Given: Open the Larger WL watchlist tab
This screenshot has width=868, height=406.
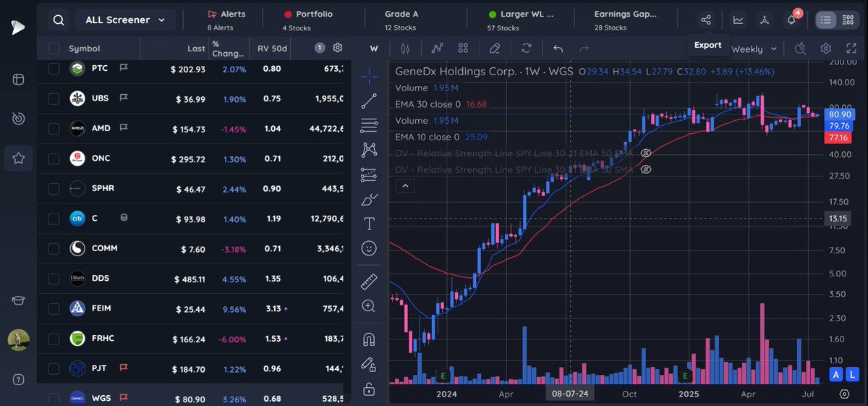Looking at the screenshot, I should pos(520,20).
